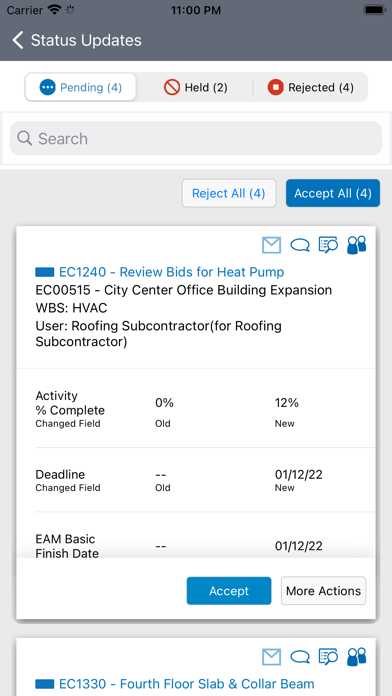Open email icon on EC1330 card
Screen dimensions: 392x696
[271, 657]
